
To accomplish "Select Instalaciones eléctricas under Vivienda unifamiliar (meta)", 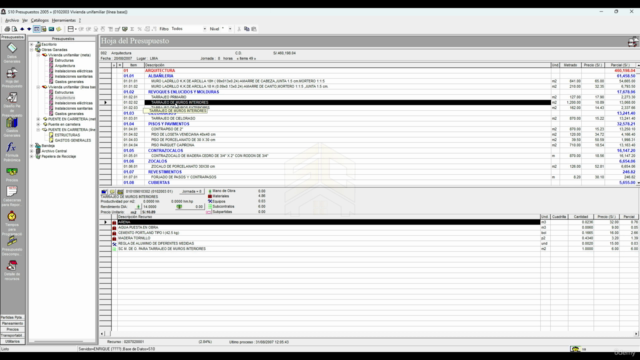I will (x=73, y=71).
